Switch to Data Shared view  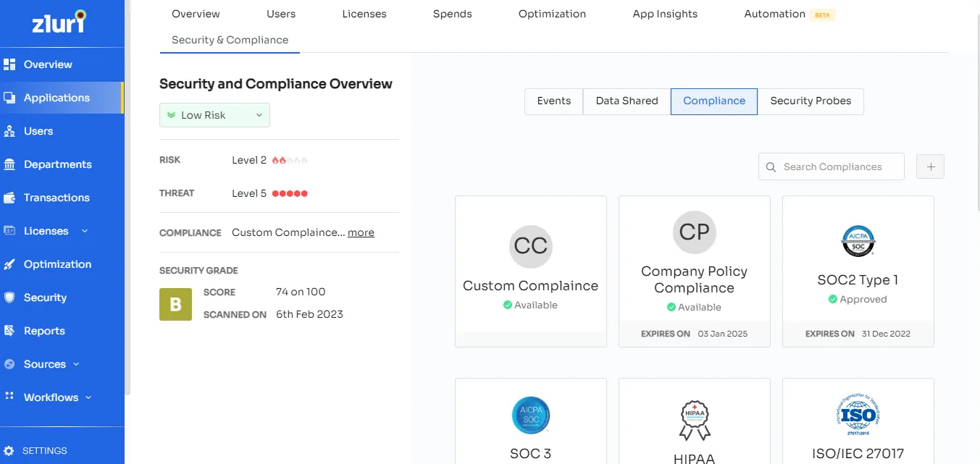tap(627, 101)
